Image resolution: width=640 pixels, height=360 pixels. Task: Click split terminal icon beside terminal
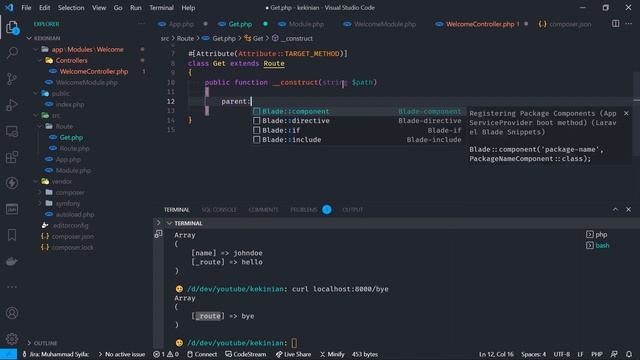158,234
